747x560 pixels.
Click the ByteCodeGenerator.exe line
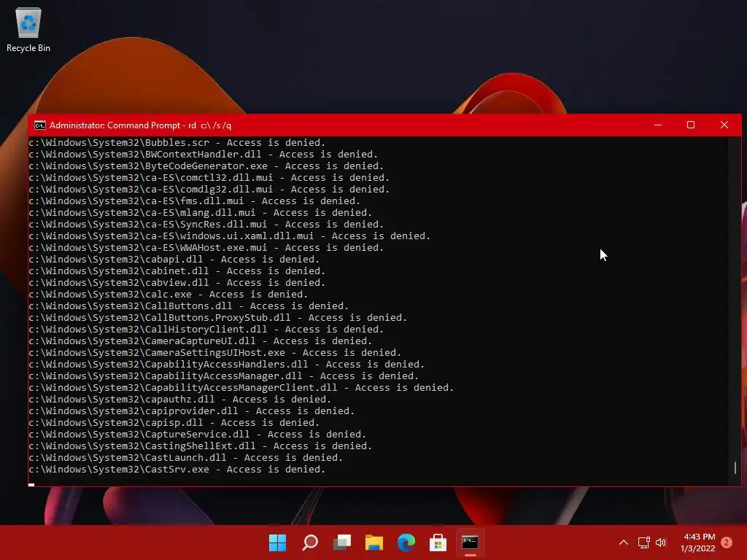[206, 166]
